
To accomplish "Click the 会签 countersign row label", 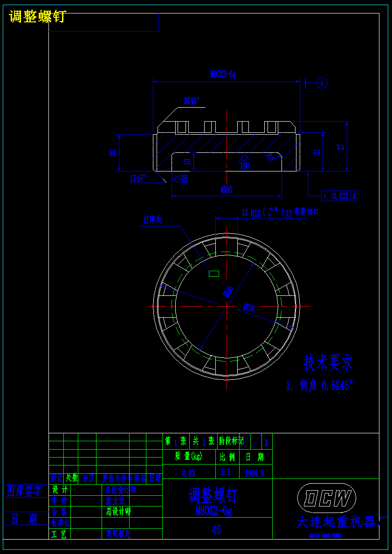I will (x=59, y=511).
